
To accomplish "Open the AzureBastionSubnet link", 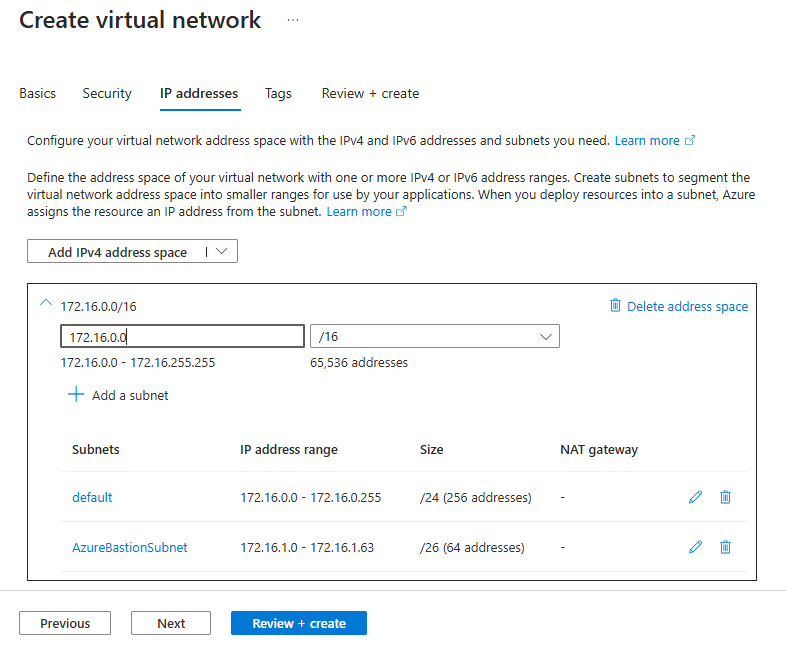I will tap(130, 547).
